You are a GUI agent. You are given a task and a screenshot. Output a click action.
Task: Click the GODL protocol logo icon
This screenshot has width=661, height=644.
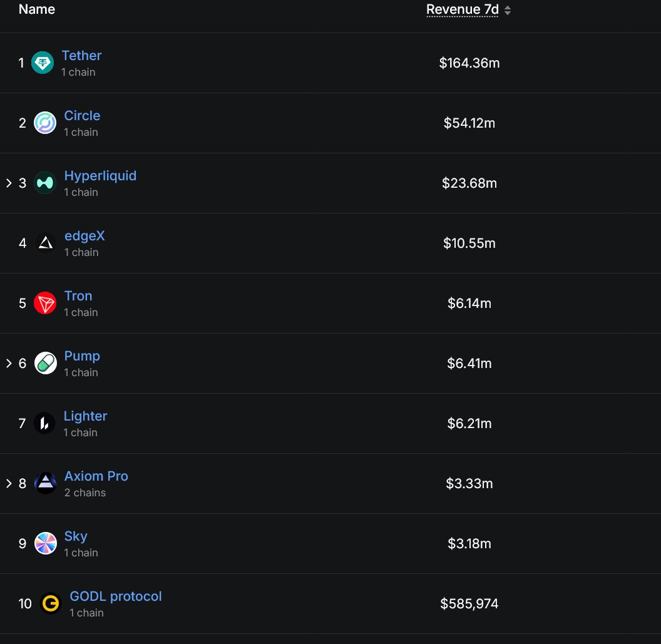51,603
